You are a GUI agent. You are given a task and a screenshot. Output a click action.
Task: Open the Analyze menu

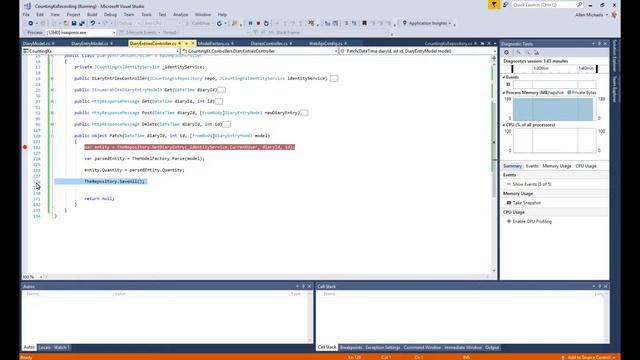(x=180, y=14)
